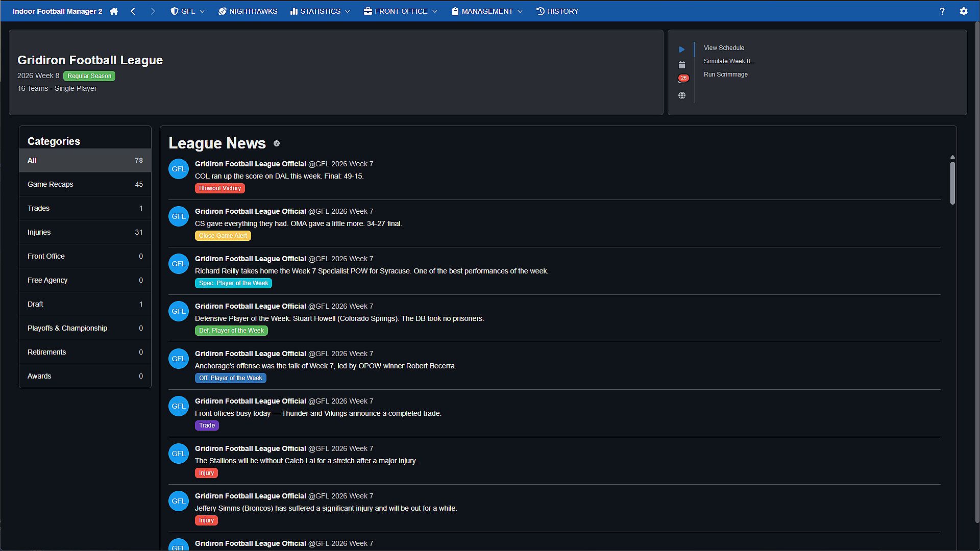
Task: Click the League News info icon
Action: coord(277,144)
